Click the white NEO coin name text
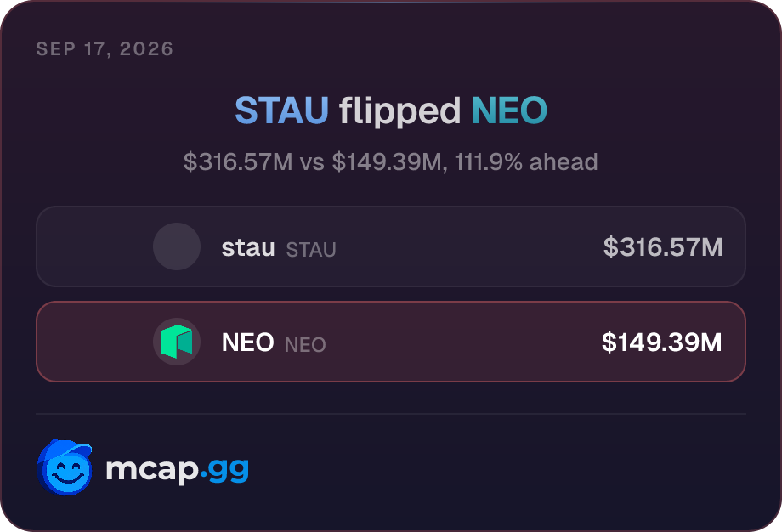Screen dimensions: 782x532 coord(248,342)
